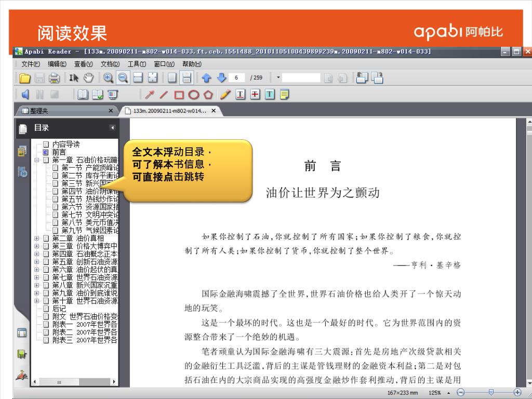
Task: Click the Zoom Out magnifier
Action: [123, 78]
